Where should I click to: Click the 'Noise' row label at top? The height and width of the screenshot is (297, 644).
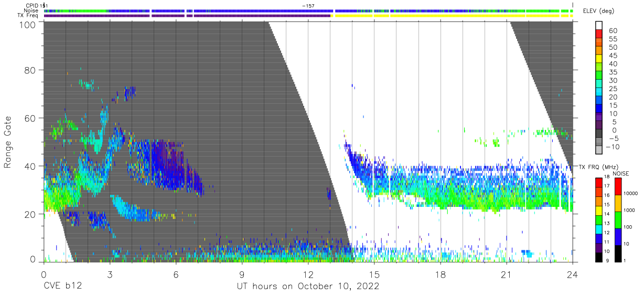(x=30, y=10)
